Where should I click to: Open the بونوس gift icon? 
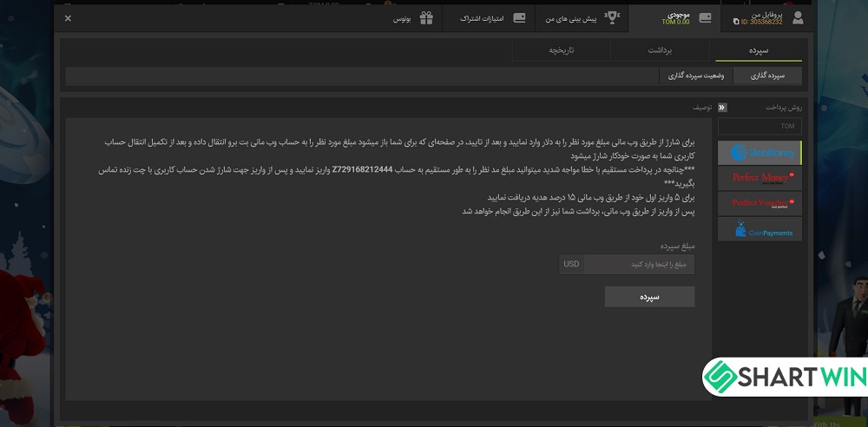coord(426,18)
